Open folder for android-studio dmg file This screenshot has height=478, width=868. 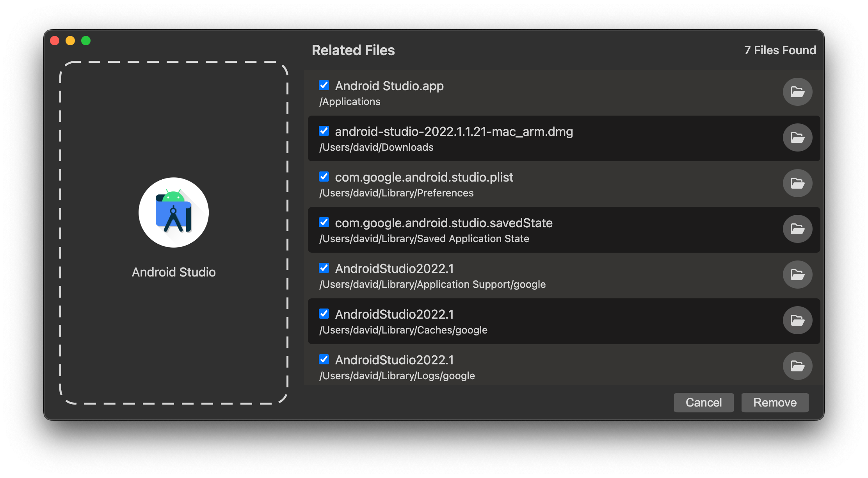(797, 137)
